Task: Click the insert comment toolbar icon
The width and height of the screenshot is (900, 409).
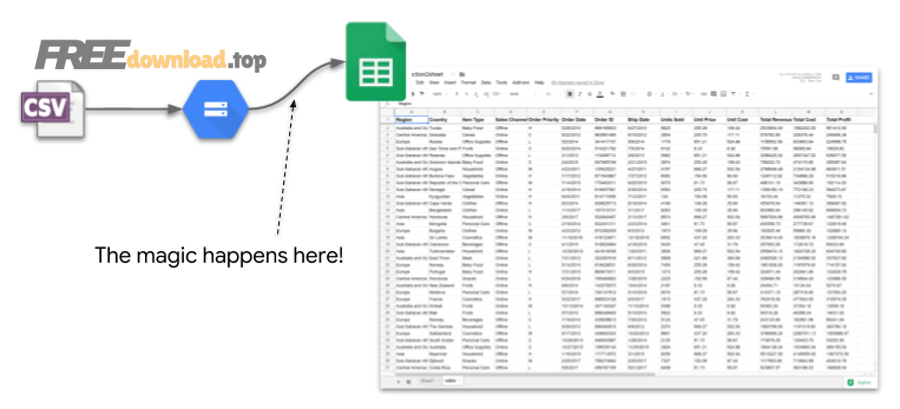Action: click(x=713, y=94)
